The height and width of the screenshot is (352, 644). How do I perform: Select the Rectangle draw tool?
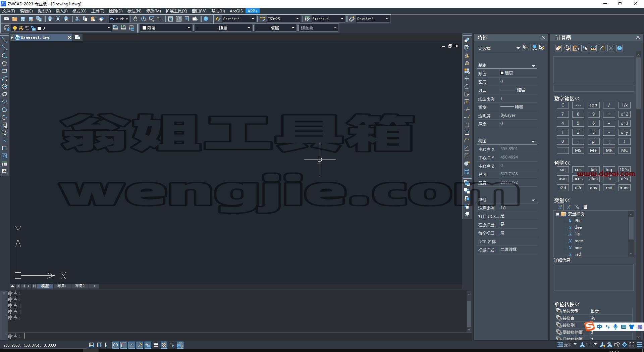pos(4,71)
